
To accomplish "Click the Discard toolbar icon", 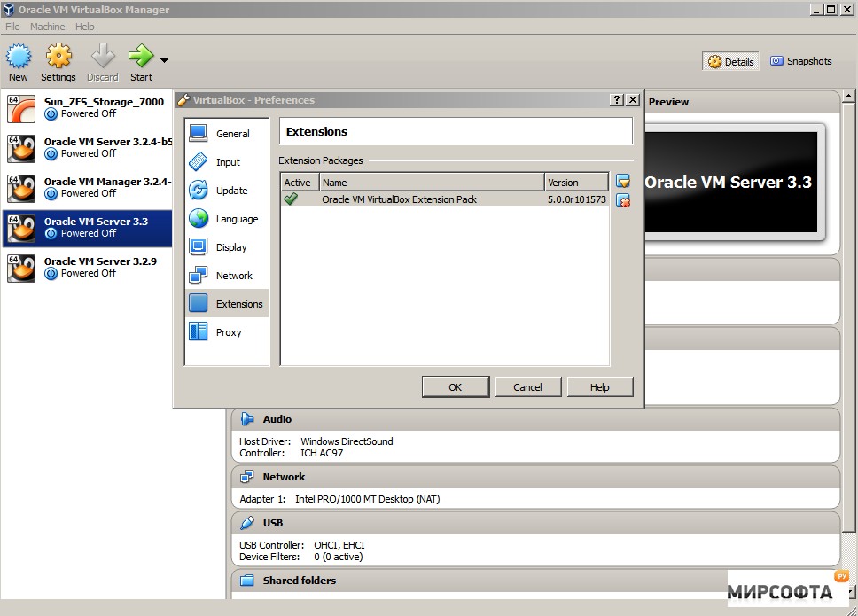I will 103,56.
